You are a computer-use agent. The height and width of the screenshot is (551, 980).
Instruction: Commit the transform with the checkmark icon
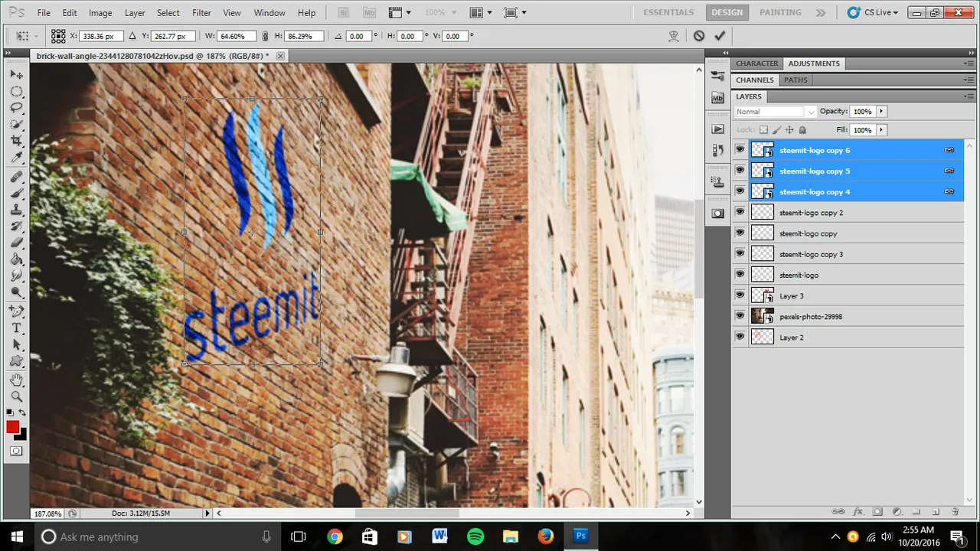[720, 36]
